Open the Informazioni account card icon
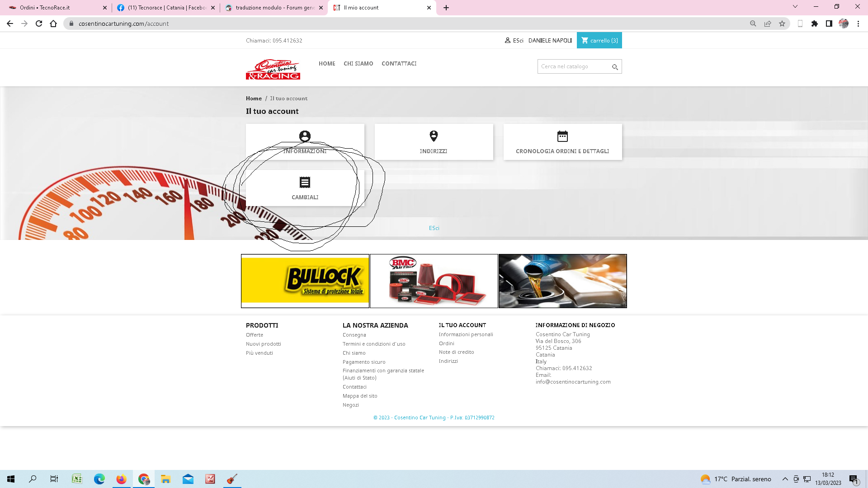Screen dimensions: 868x488 coord(305,136)
